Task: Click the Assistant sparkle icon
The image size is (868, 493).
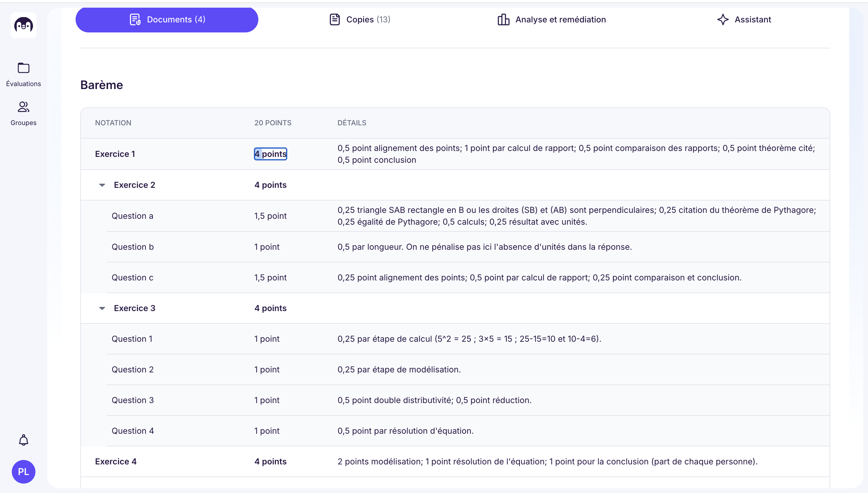Action: [x=723, y=20]
